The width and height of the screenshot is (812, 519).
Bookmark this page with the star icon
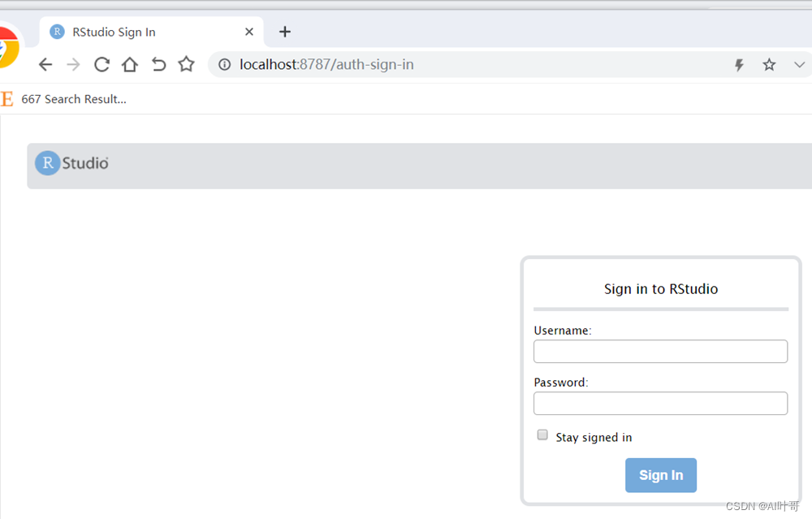click(768, 64)
